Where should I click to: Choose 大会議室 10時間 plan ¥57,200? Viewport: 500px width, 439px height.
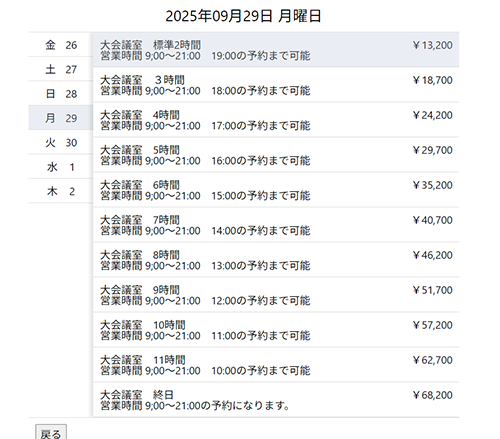pyautogui.click(x=276, y=330)
